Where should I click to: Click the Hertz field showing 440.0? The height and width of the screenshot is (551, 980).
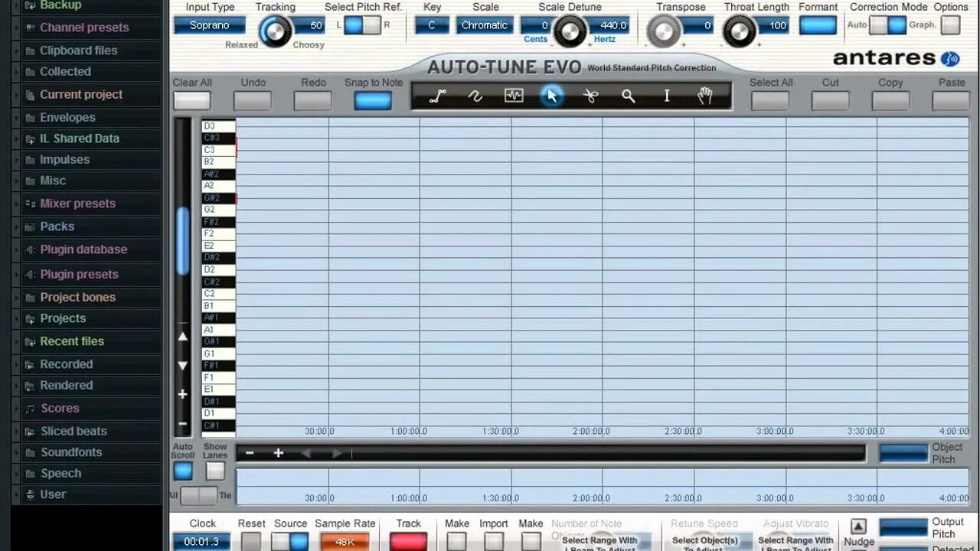[x=610, y=25]
